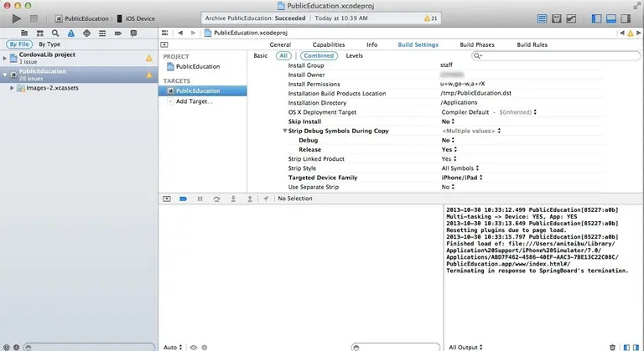This screenshot has height=351, width=644.
Task: Show All build settings
Action: [x=283, y=56]
